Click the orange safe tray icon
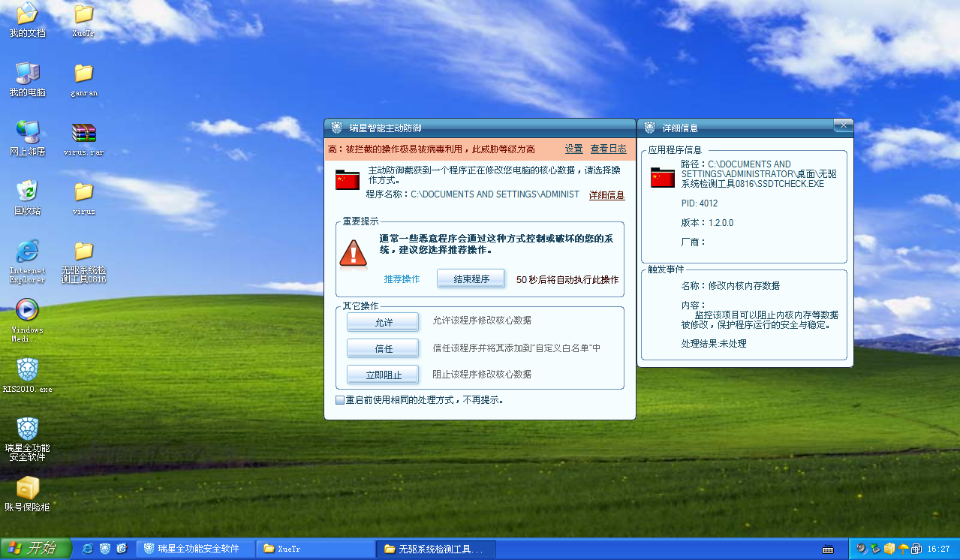 click(889, 549)
